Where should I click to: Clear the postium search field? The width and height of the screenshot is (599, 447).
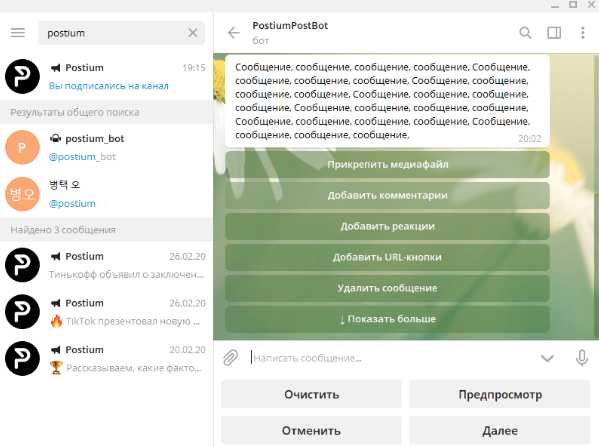click(193, 33)
